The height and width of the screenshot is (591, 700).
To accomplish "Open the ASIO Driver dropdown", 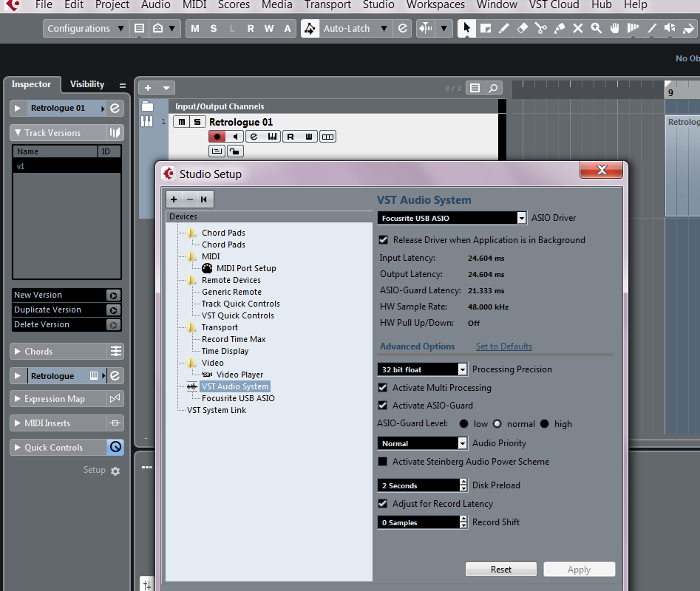I will pyautogui.click(x=452, y=218).
